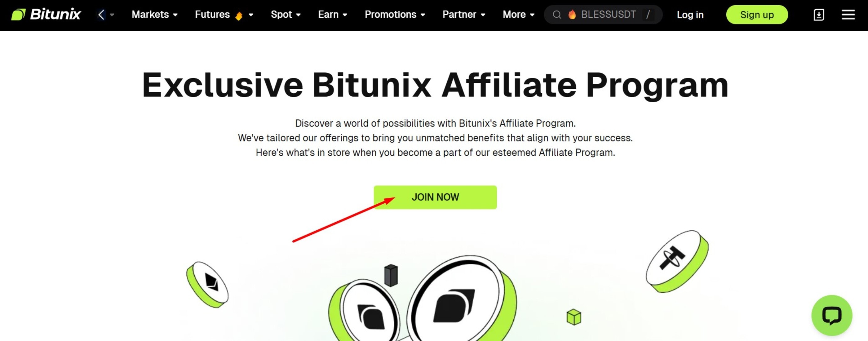Open the Earn menu
868x341 pixels.
(333, 15)
